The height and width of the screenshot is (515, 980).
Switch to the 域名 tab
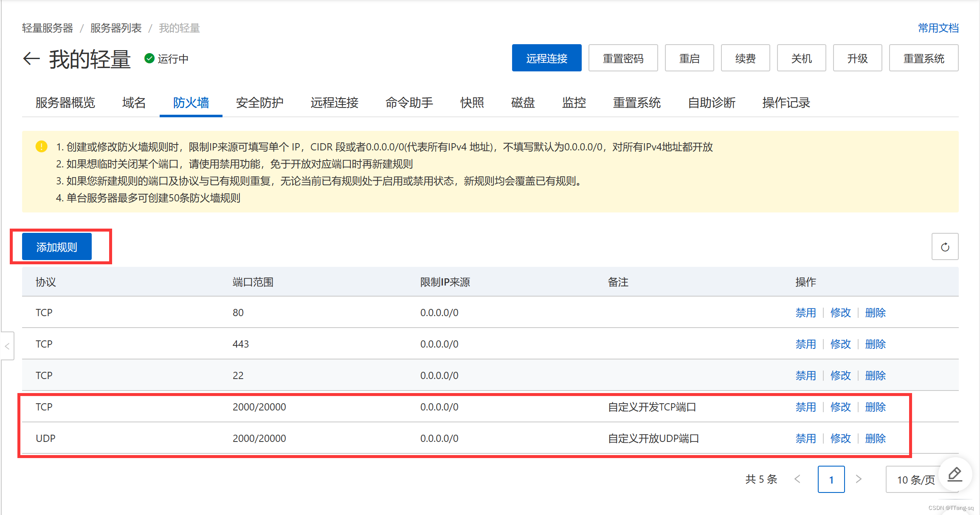click(133, 103)
